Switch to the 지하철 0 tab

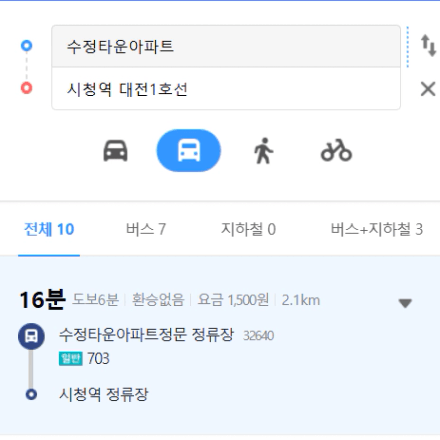point(248,229)
